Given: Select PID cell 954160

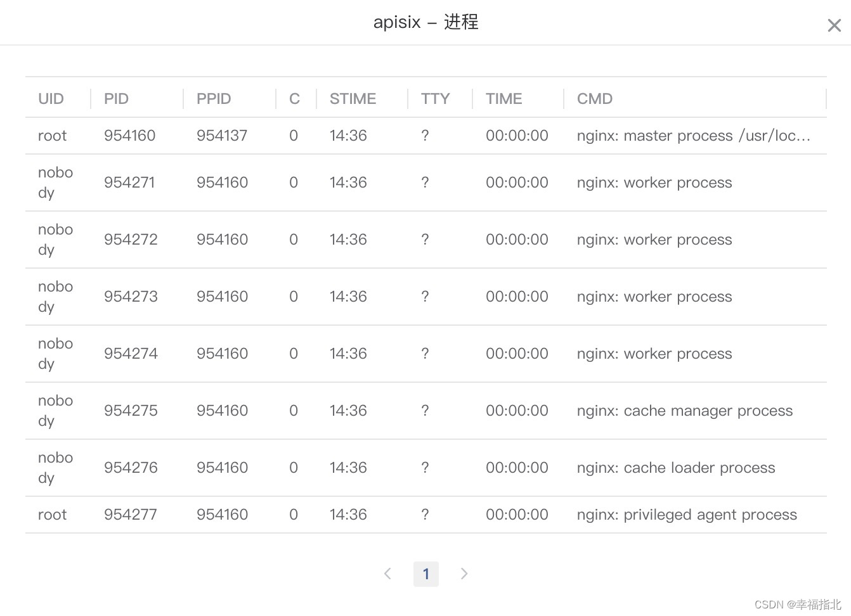Looking at the screenshot, I should [129, 136].
